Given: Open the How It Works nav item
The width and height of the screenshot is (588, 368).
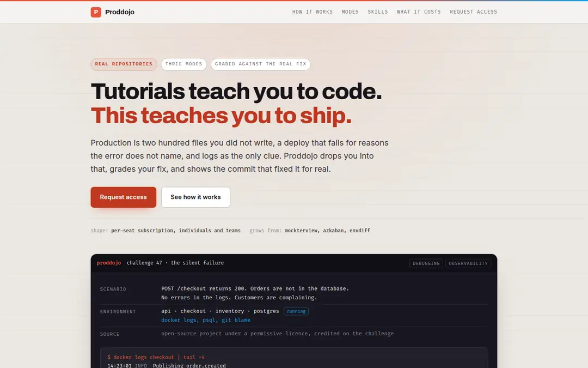Looking at the screenshot, I should tap(313, 12).
